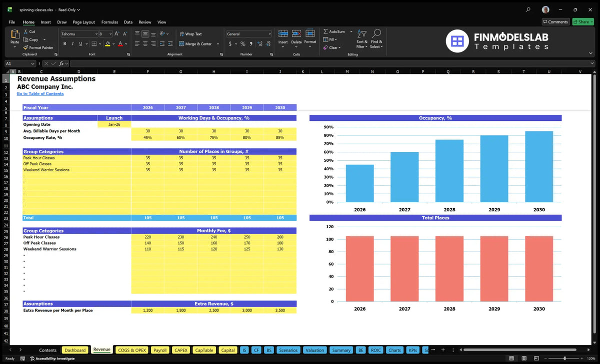Align cell text right
600x364 pixels.
click(x=153, y=44)
